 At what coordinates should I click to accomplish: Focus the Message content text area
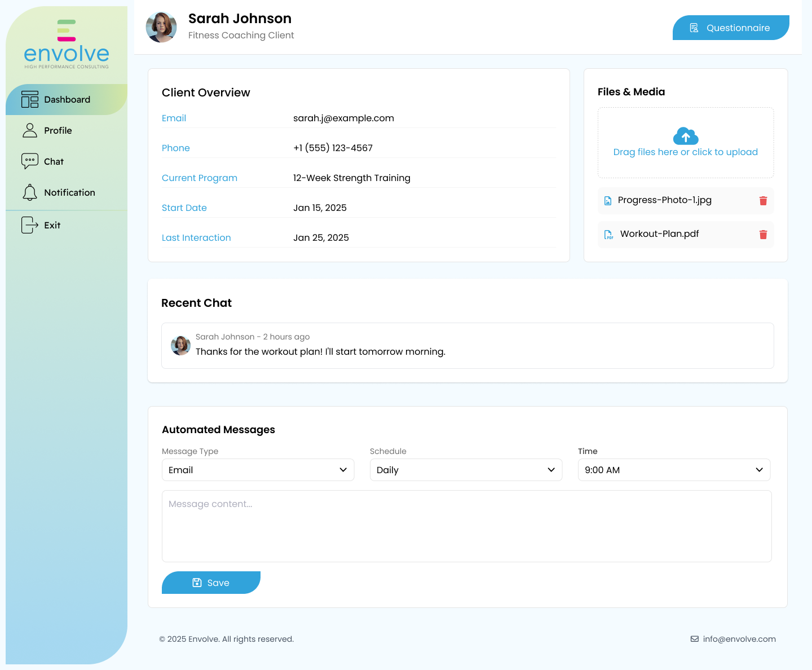point(467,526)
